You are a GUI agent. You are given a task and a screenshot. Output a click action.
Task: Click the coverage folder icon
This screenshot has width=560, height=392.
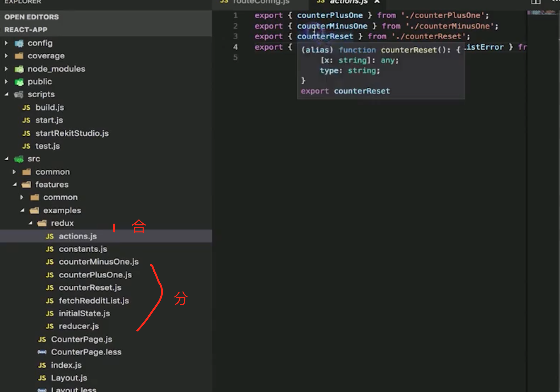coord(19,56)
